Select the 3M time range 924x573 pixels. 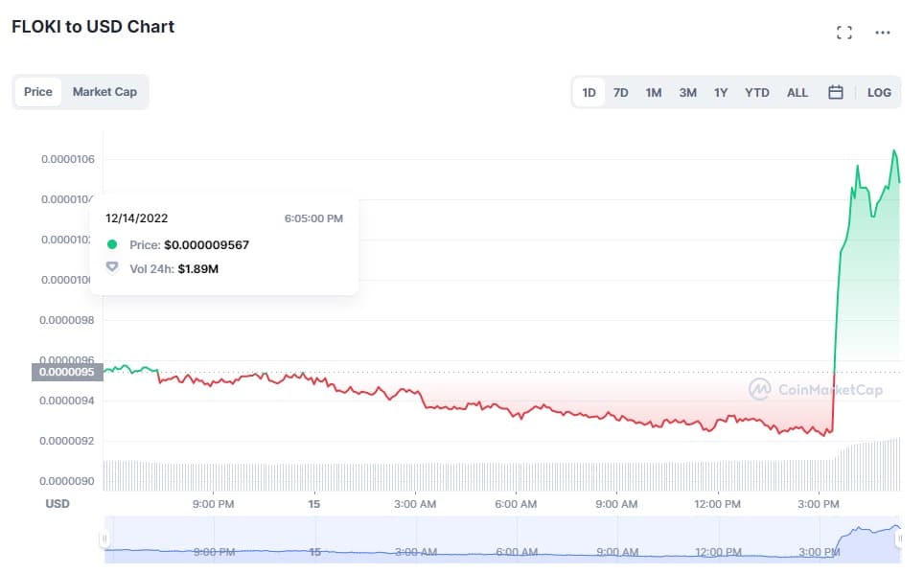click(x=687, y=92)
